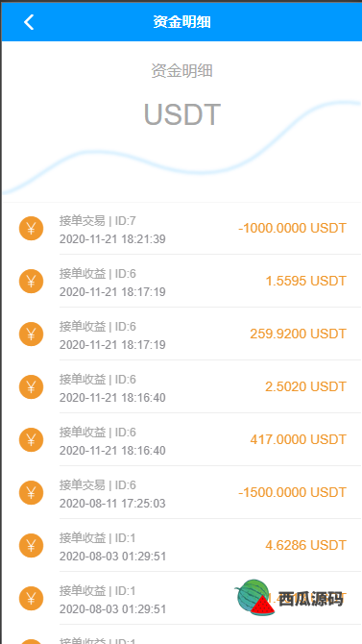Click the gray 资金明细 subtitle text
Screen dimensions: 362x644
coord(181,71)
